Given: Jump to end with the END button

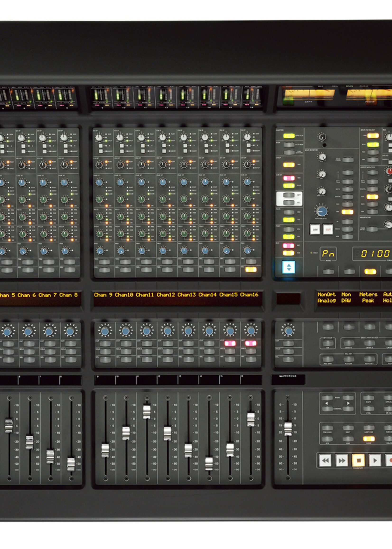Looking at the screenshot, I should [x=348, y=439].
